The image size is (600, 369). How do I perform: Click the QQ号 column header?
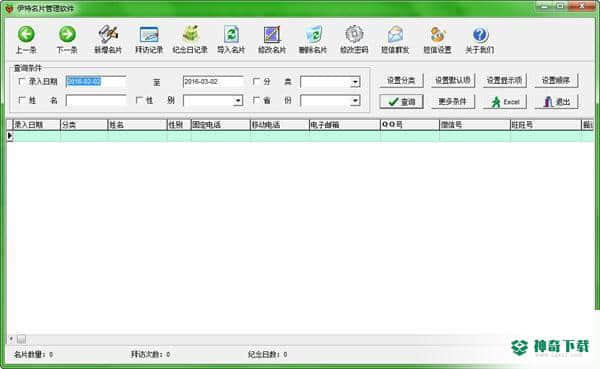[409, 125]
